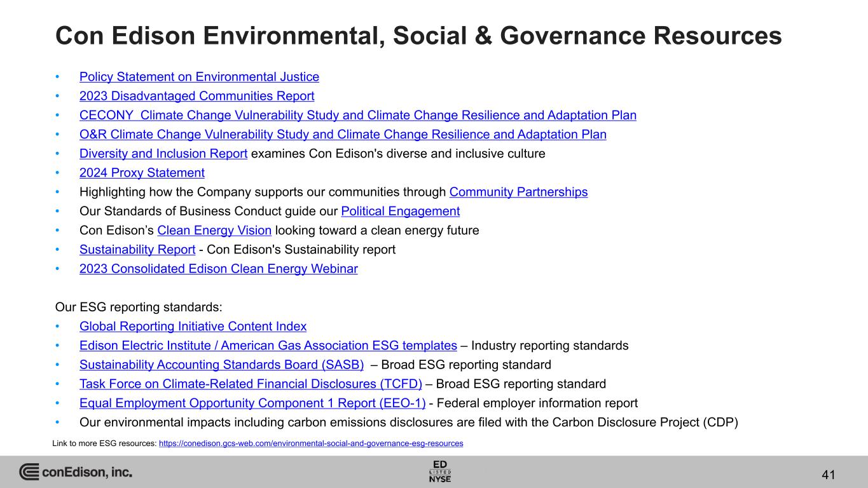The width and height of the screenshot is (868, 488).
Task: Open O&R Climate Change Vulnerability Study link
Action: [343, 135]
